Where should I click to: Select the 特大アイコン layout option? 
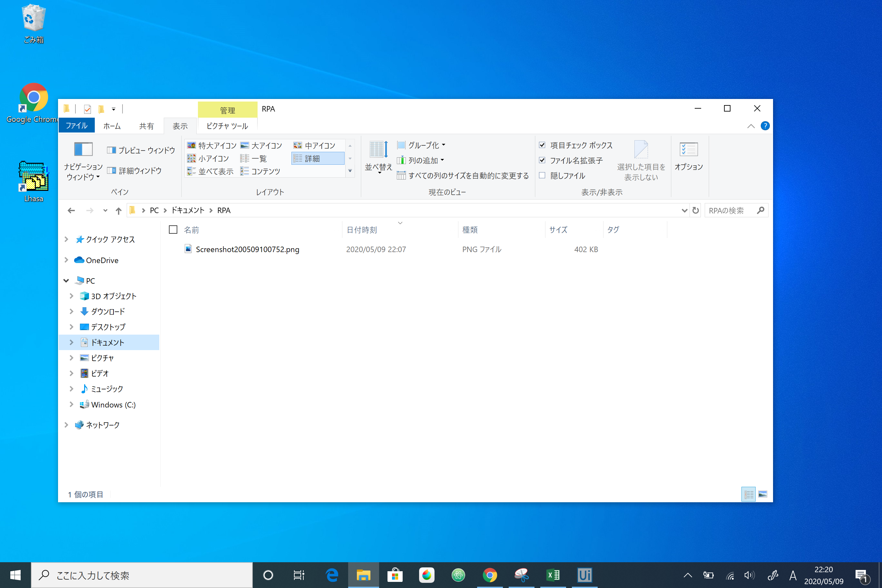[x=211, y=145]
